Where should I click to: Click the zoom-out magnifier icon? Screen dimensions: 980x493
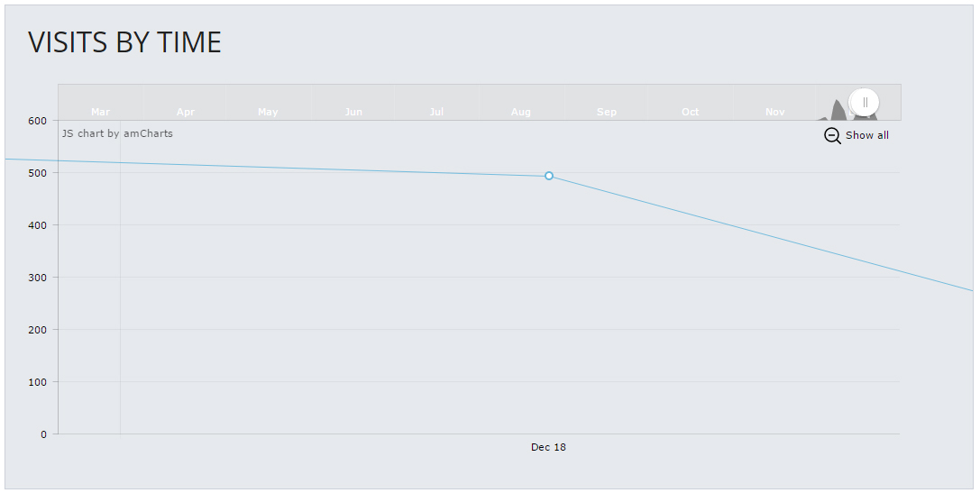pyautogui.click(x=832, y=135)
